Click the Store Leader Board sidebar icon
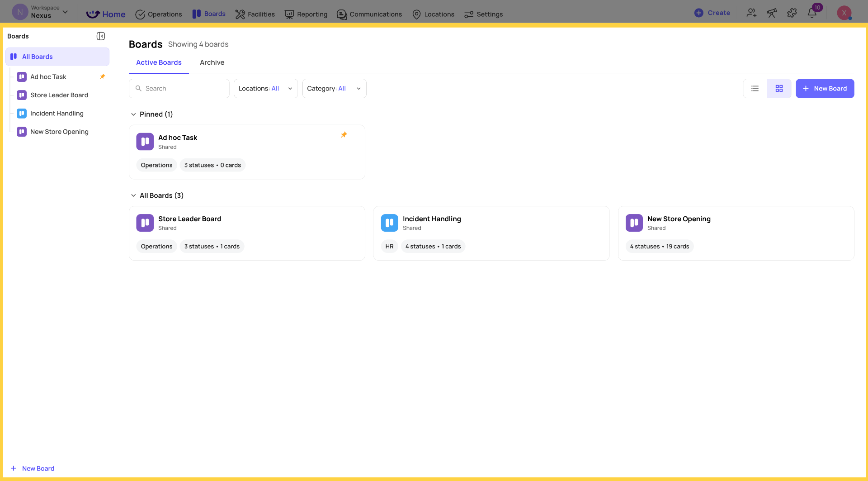The width and height of the screenshot is (868, 481). click(22, 95)
